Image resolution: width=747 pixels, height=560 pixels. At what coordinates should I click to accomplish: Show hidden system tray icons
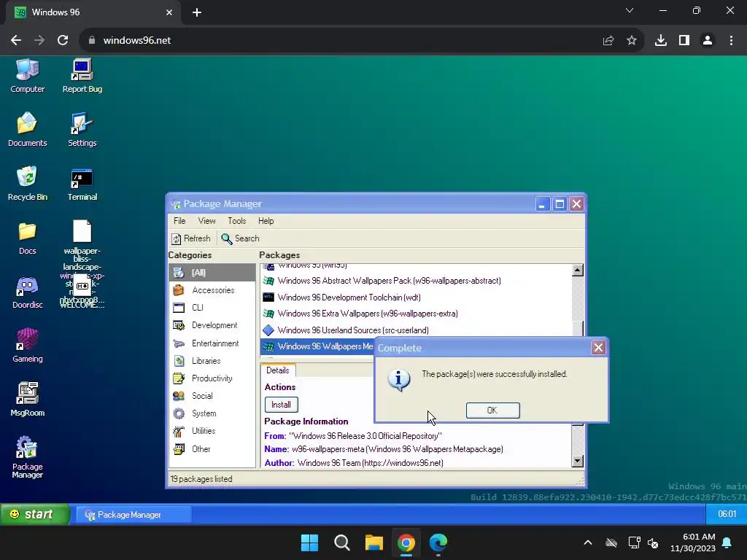[x=588, y=542]
